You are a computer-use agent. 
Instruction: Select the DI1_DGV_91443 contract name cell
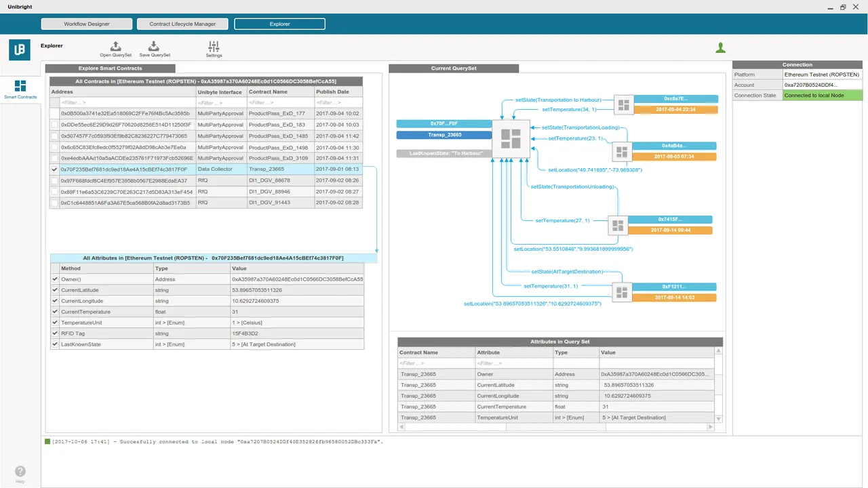[x=280, y=203]
